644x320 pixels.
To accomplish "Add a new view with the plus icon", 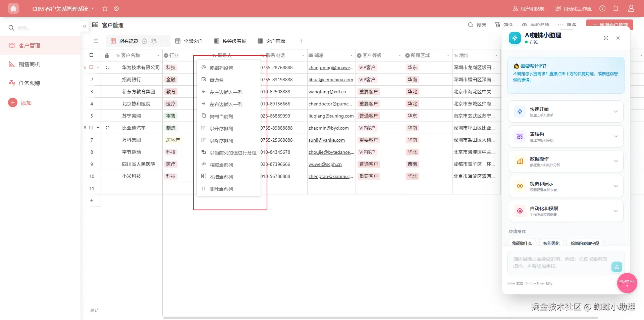I will click(302, 41).
